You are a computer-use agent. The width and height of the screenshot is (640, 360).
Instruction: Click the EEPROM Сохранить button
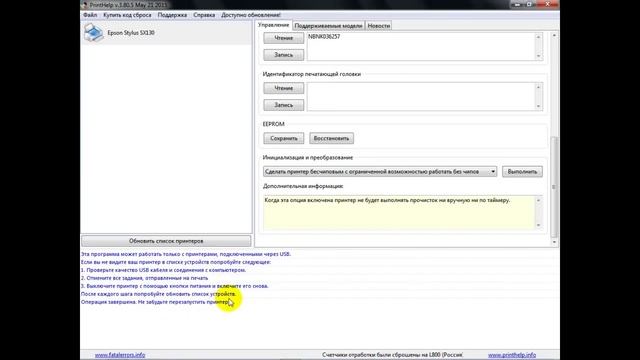pos(284,138)
